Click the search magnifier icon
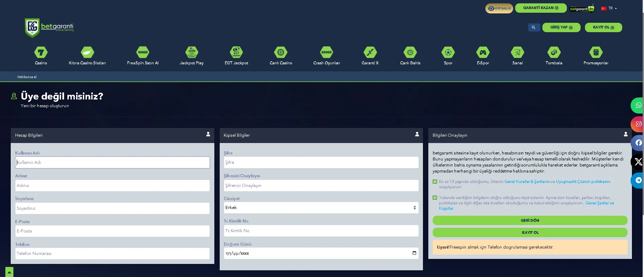 pyautogui.click(x=534, y=27)
